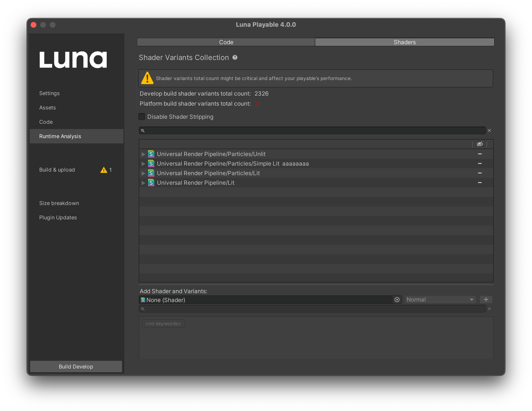Click develop build count value 2326

[261, 94]
